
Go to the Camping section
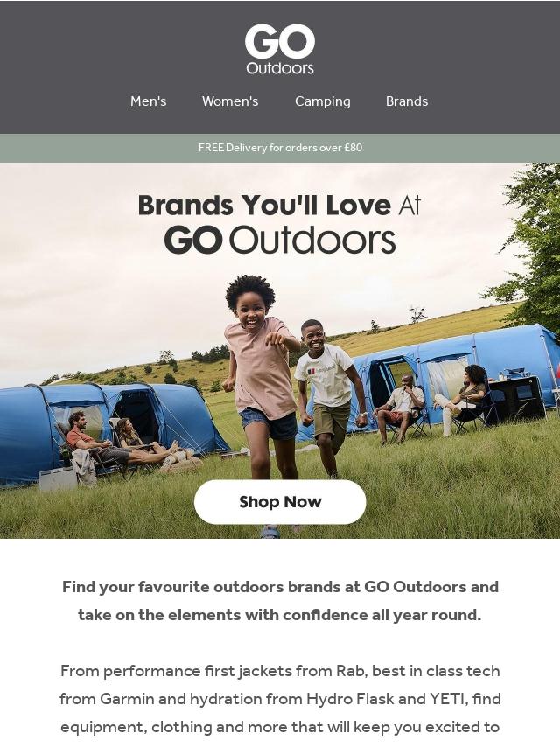pos(323,101)
